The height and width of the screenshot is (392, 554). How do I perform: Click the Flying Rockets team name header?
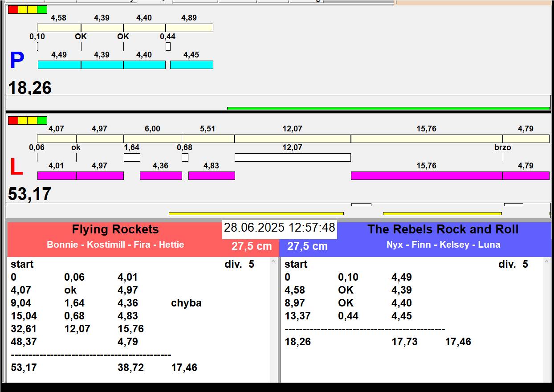pos(115,229)
